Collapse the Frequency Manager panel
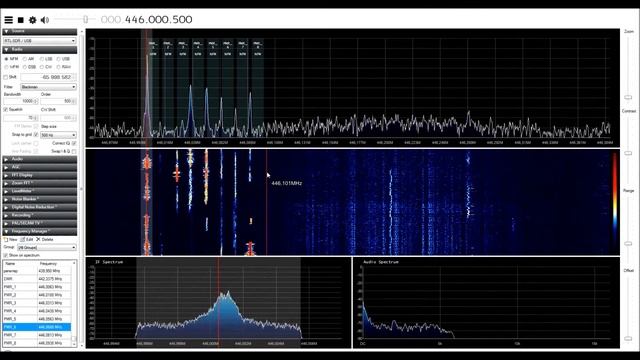Image resolution: width=640 pixels, height=360 pixels. click(40, 231)
